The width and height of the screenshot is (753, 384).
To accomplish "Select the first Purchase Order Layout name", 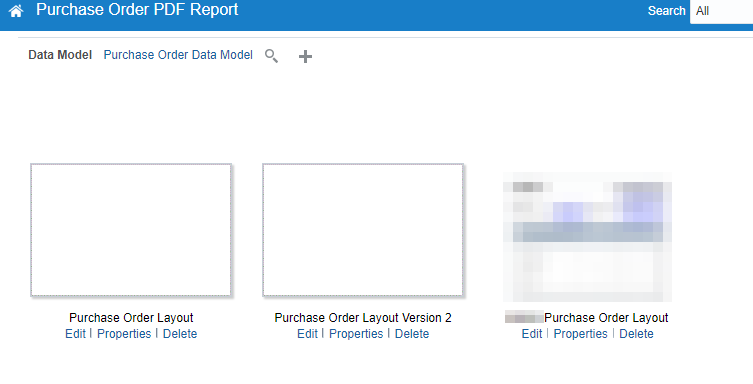I will point(131,318).
